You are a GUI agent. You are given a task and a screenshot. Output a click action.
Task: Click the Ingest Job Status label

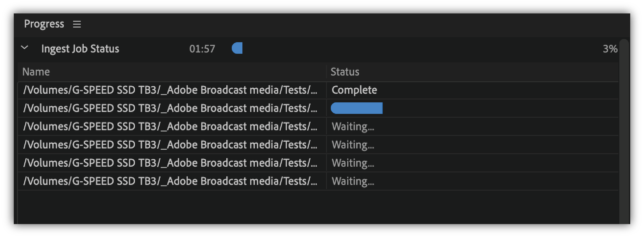tap(80, 49)
